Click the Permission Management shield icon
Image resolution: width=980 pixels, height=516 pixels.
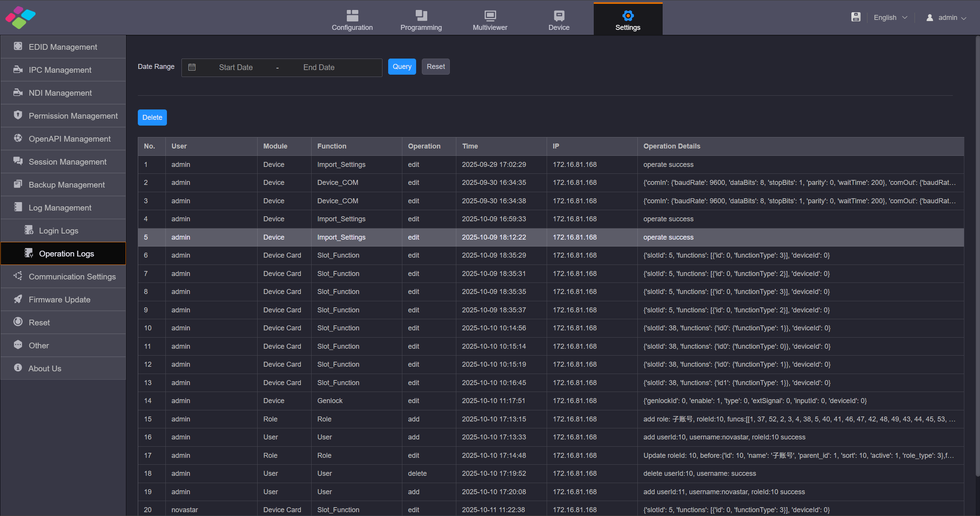click(18, 115)
